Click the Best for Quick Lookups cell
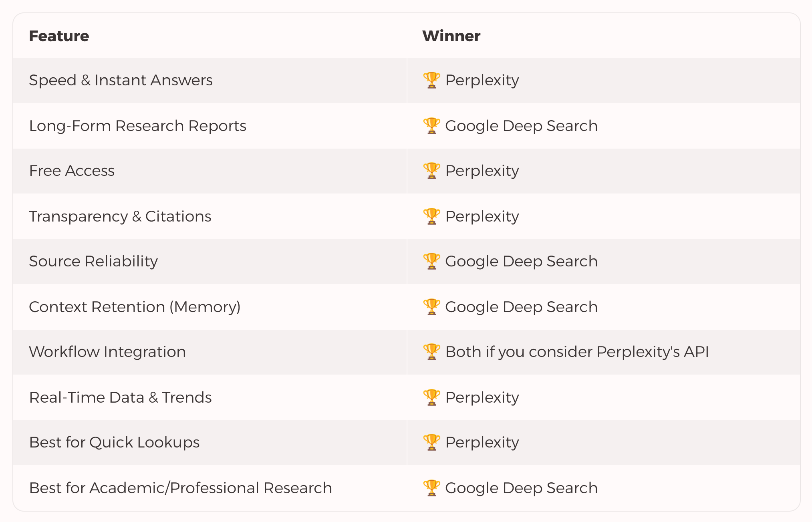The image size is (812, 522). coord(210,443)
